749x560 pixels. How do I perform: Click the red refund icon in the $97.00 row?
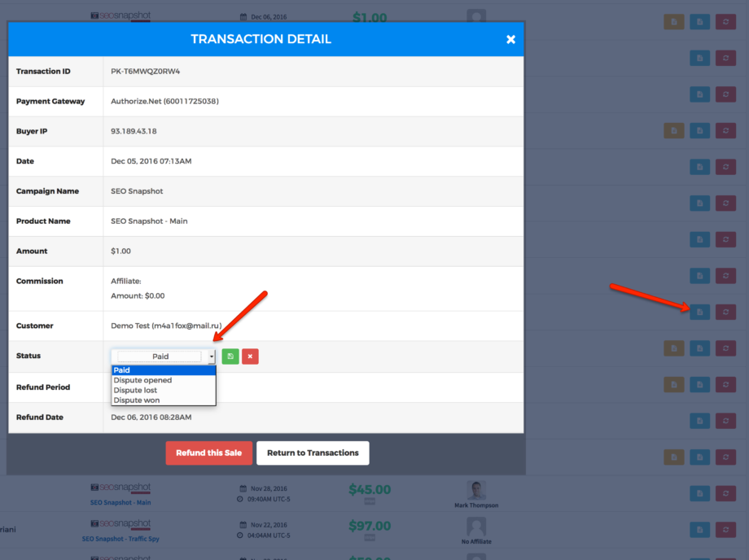(x=725, y=529)
